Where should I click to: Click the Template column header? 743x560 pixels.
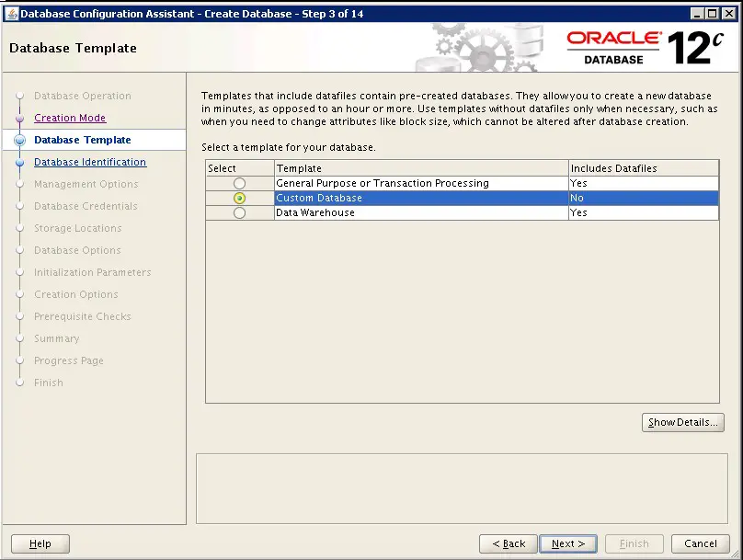click(x=421, y=168)
